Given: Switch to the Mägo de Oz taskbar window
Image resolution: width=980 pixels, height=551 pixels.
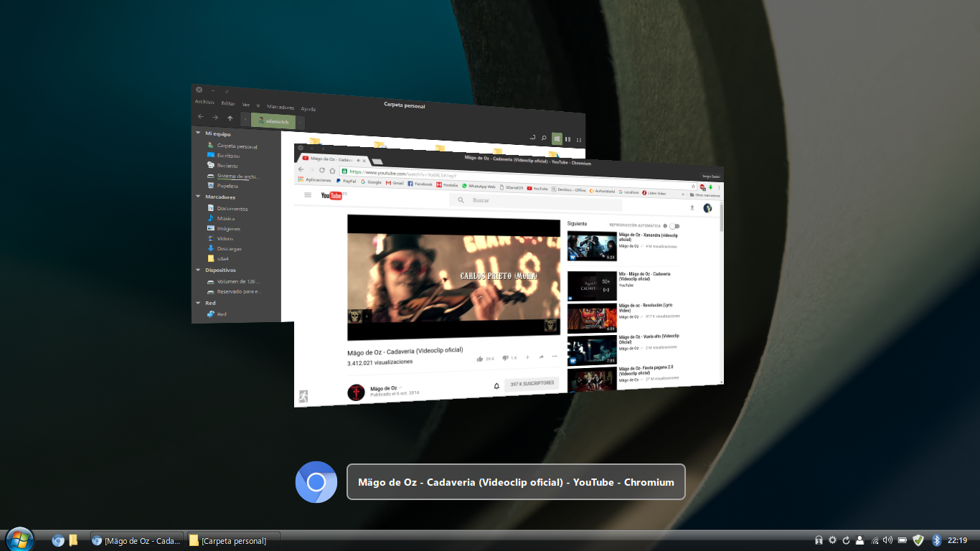Looking at the screenshot, I should (x=136, y=541).
